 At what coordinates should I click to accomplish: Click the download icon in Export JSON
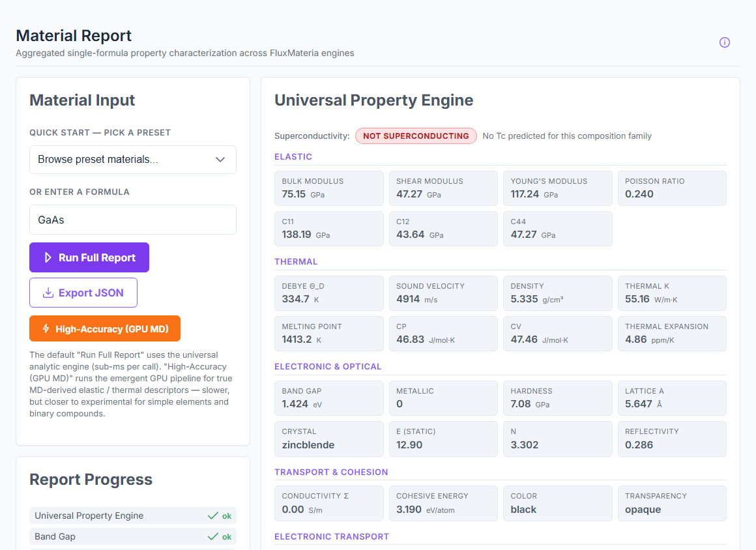[x=48, y=293]
